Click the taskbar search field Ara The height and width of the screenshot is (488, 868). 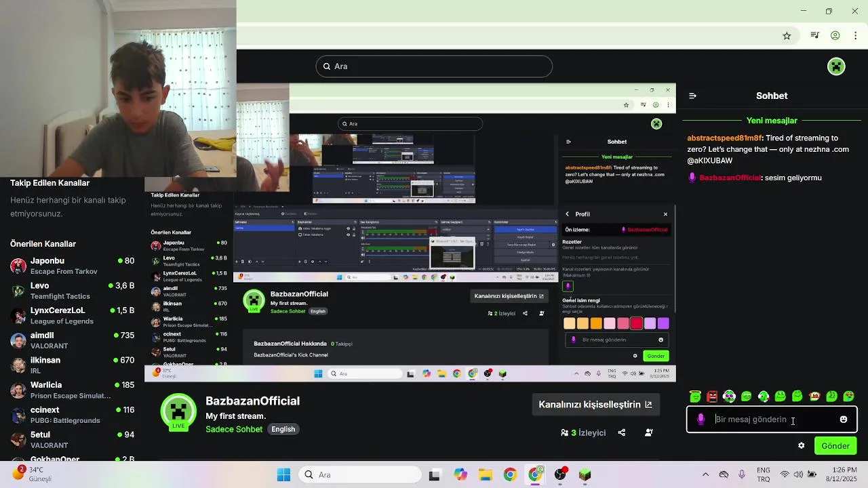click(361, 474)
